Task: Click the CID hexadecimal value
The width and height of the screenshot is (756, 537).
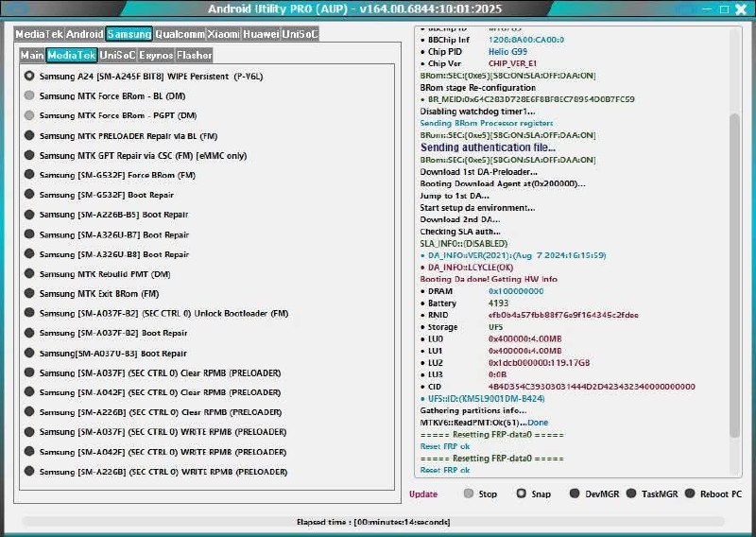Action: pyautogui.click(x=592, y=387)
